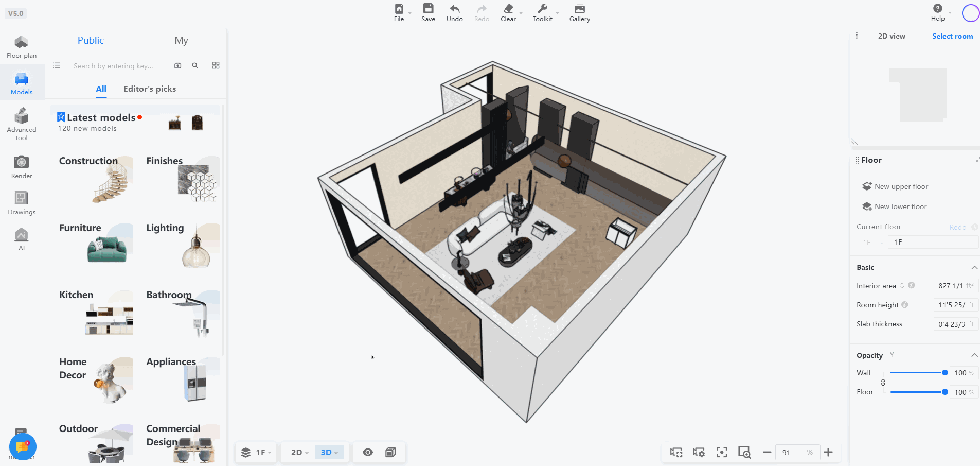980x466 pixels.
Task: Toggle visibility eye icon in bottom toolbar
Action: (368, 452)
